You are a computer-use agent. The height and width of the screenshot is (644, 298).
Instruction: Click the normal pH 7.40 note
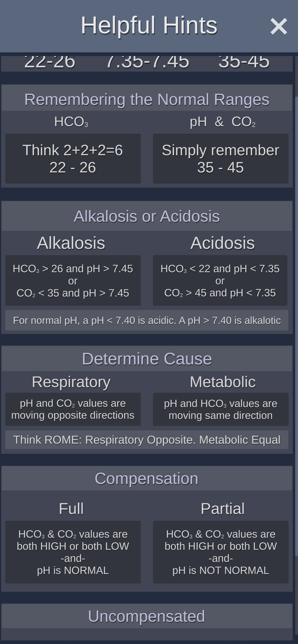coord(147,320)
